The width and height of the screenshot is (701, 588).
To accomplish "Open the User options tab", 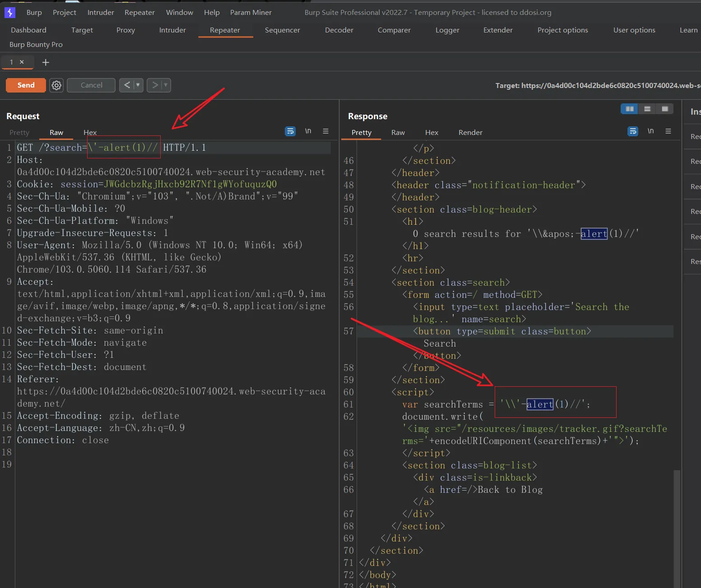I will 634,30.
